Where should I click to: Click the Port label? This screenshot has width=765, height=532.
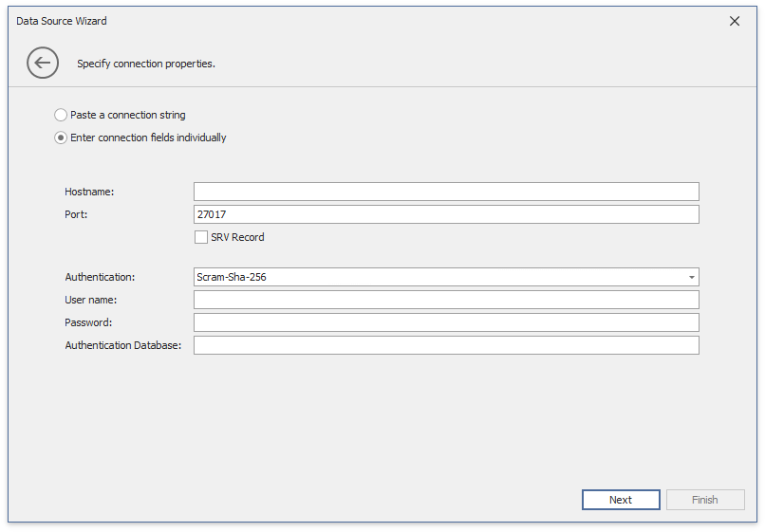point(76,214)
